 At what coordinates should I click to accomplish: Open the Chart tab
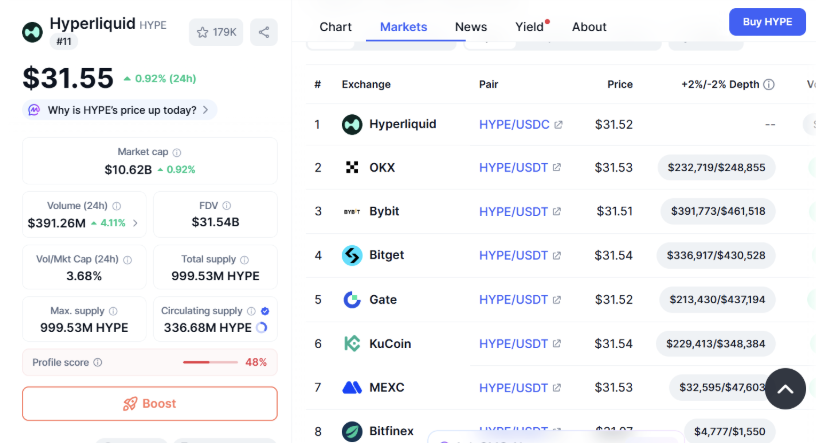click(335, 27)
